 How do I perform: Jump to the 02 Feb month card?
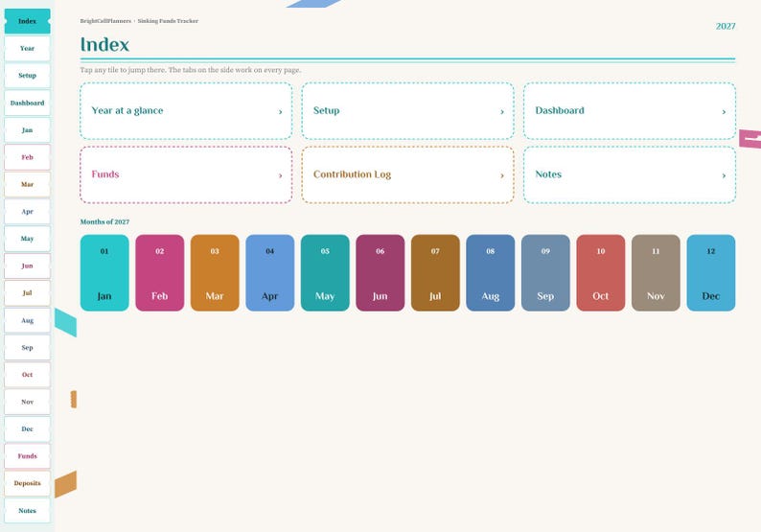point(160,273)
